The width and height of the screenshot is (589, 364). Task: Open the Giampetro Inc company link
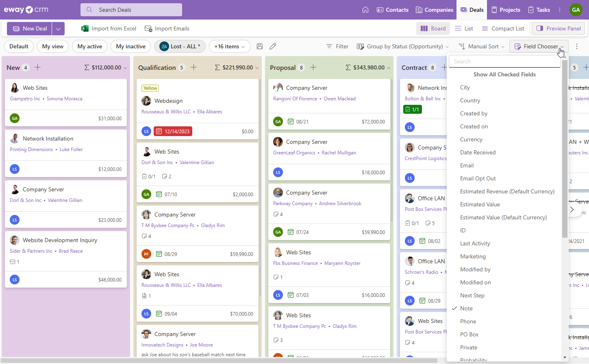(25, 99)
